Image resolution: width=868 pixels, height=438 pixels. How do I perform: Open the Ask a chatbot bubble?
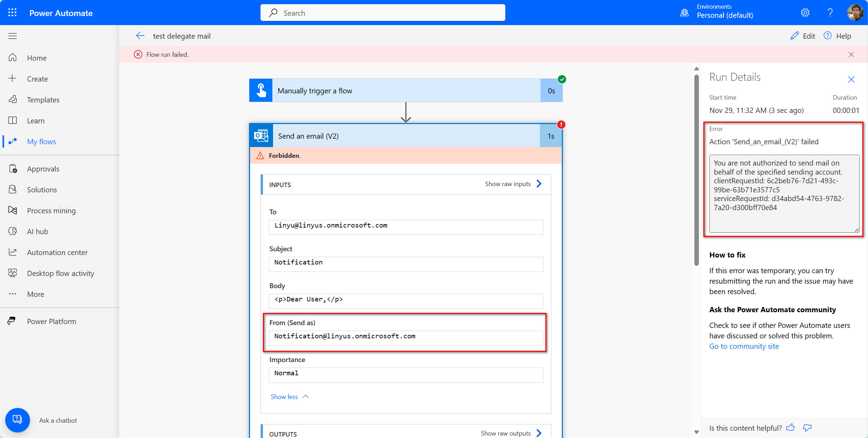point(17,420)
